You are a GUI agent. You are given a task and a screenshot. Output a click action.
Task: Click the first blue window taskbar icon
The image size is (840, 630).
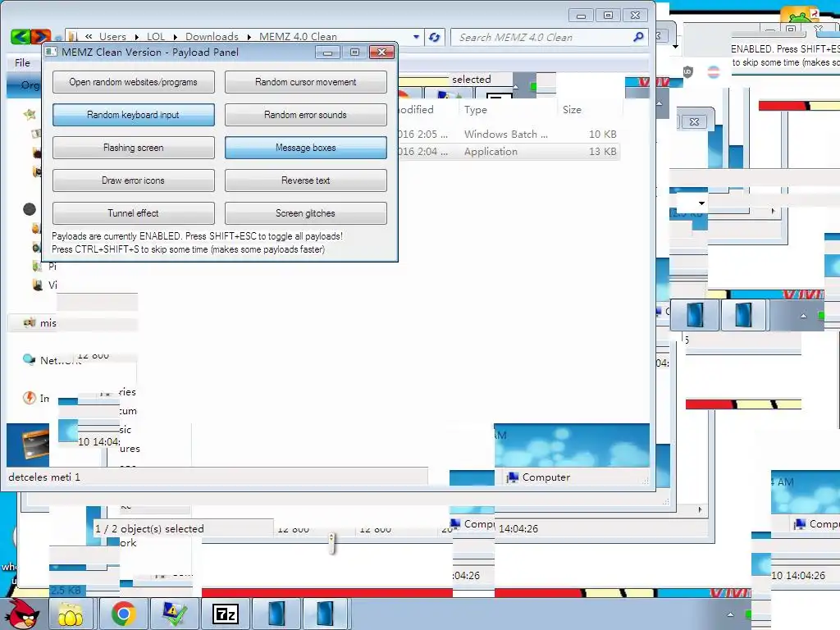pos(276,614)
